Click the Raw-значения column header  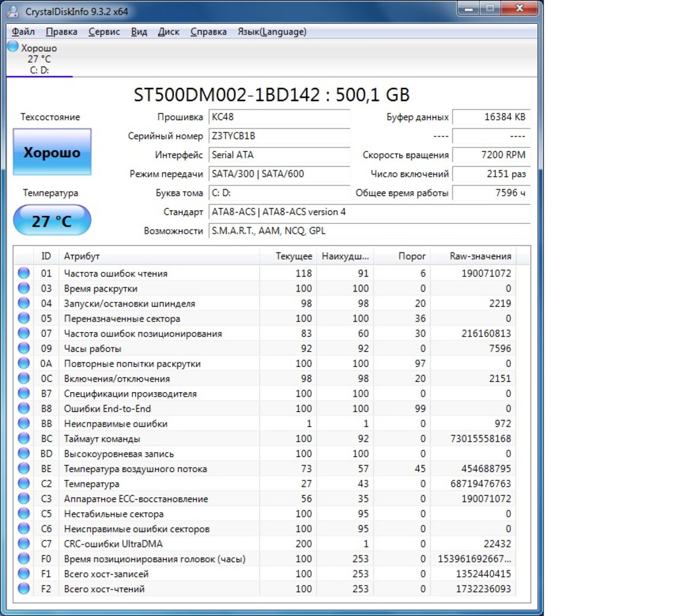480,256
